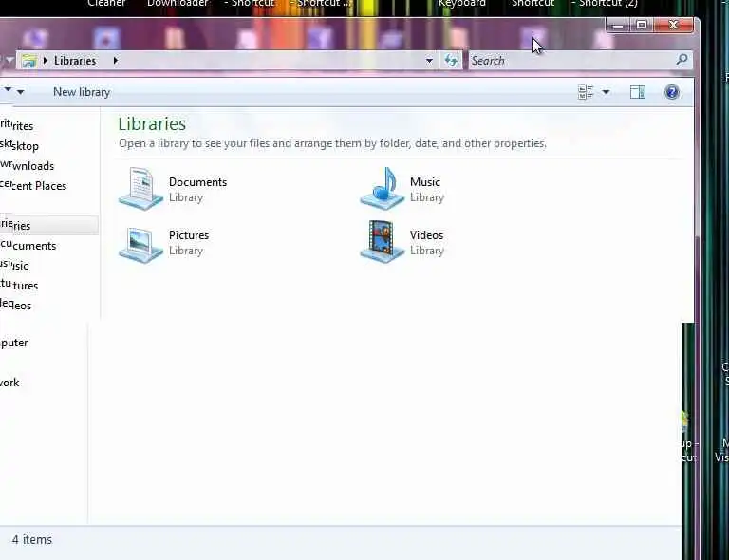Image resolution: width=729 pixels, height=560 pixels.
Task: Select Recent Places in navigation pane
Action: click(x=33, y=186)
